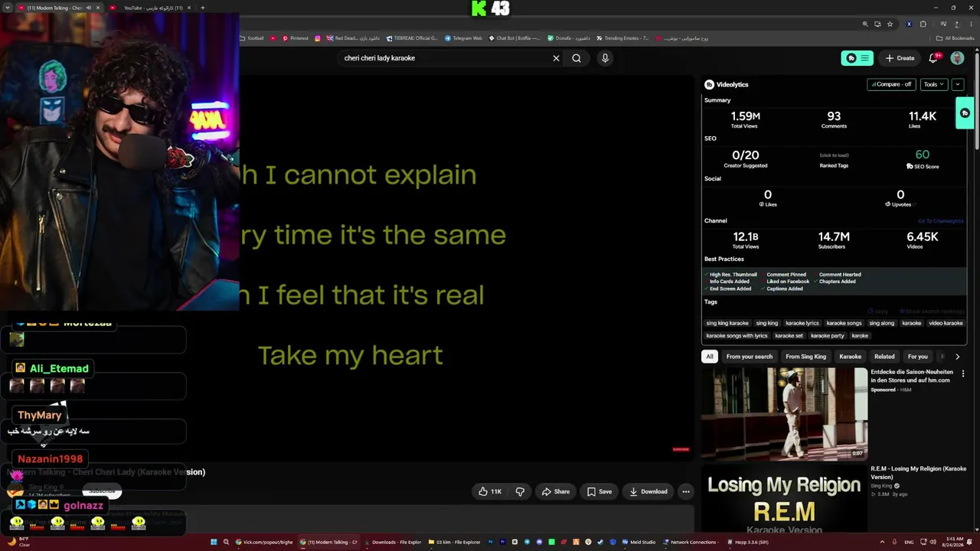Image resolution: width=980 pixels, height=551 pixels.
Task: Click the zoom magnifier in the address bar
Action: click(865, 24)
